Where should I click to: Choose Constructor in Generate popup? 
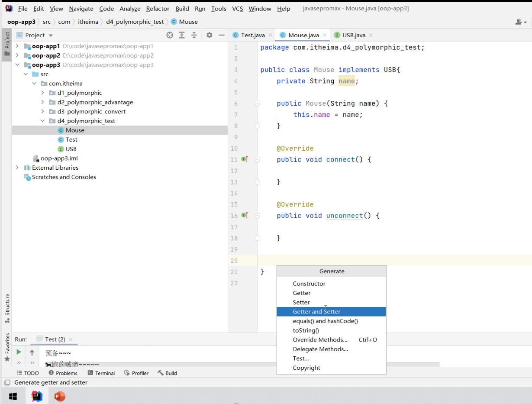click(331, 284)
